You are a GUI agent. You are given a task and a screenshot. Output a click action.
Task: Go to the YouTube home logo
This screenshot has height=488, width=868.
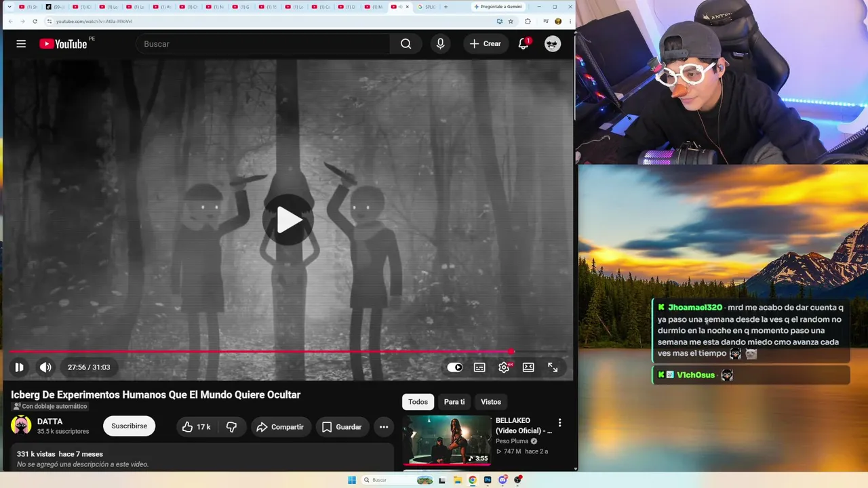point(63,44)
